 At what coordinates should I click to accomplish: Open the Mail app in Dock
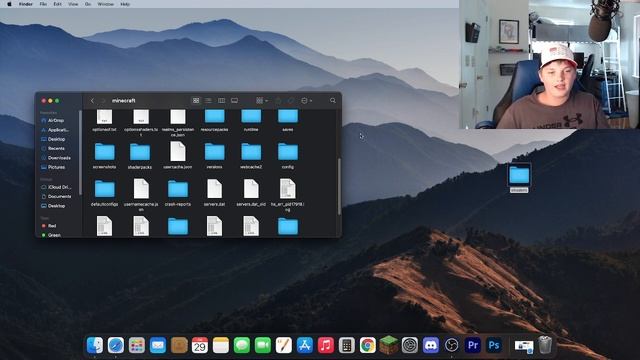point(158,345)
